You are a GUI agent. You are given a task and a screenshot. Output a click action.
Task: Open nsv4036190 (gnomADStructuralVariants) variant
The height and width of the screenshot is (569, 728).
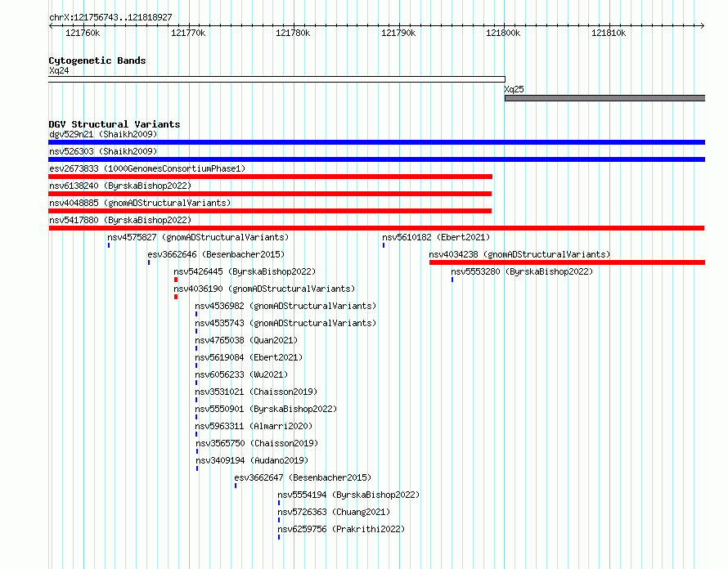tap(264, 289)
